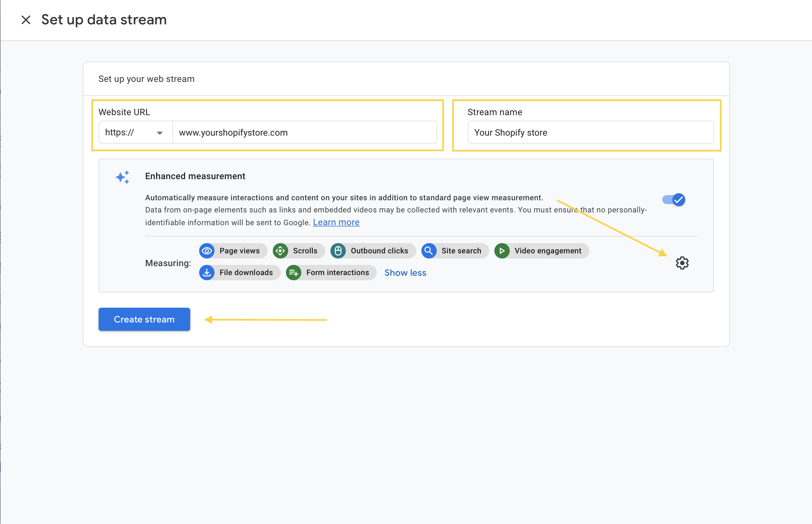Click the Form interactions chip label
The width and height of the screenshot is (812, 524).
click(x=337, y=273)
